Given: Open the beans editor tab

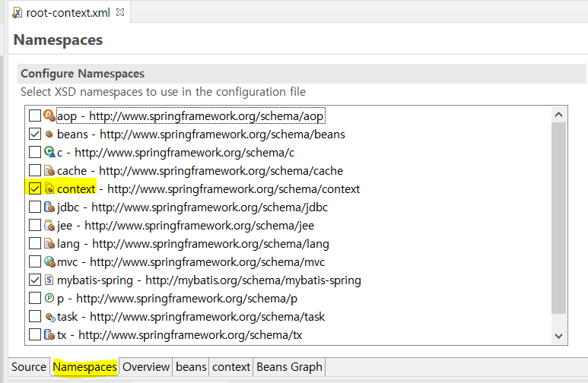Looking at the screenshot, I should point(191,366).
